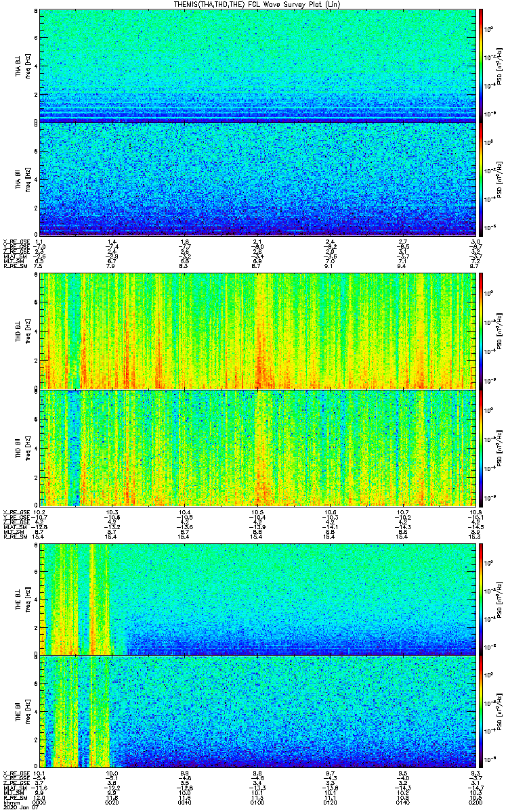
Task: Select the THE B⊥ spectrogram panel
Action: click(x=258, y=600)
